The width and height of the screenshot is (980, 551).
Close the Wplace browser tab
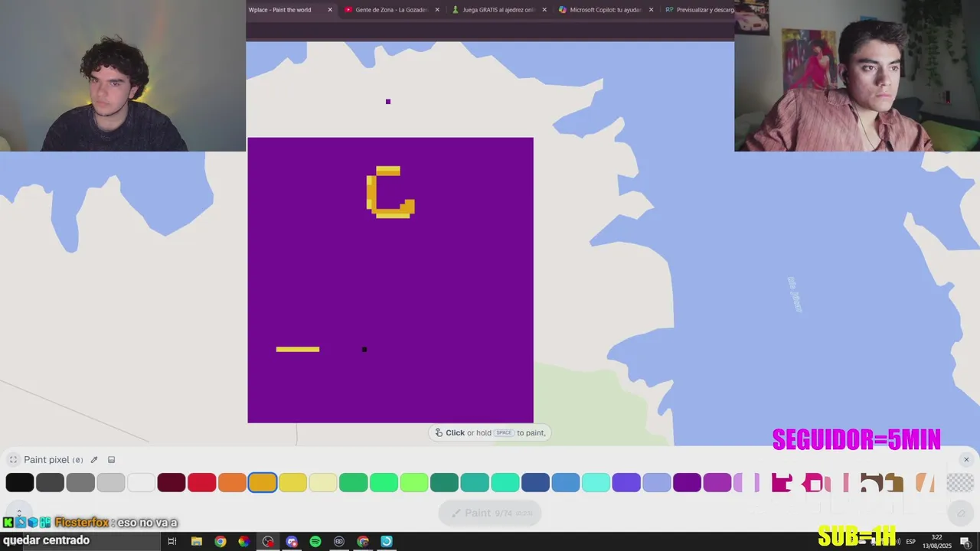(330, 10)
